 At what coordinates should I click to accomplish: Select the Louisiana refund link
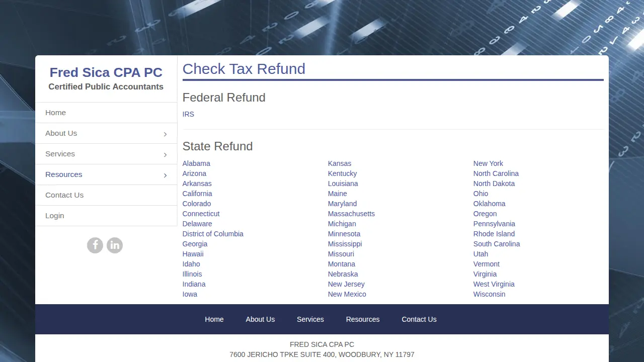click(x=343, y=184)
